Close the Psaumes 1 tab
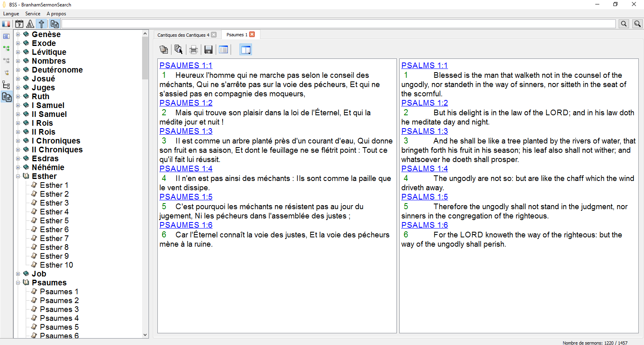Image resolution: width=644 pixels, height=345 pixels. (252, 34)
